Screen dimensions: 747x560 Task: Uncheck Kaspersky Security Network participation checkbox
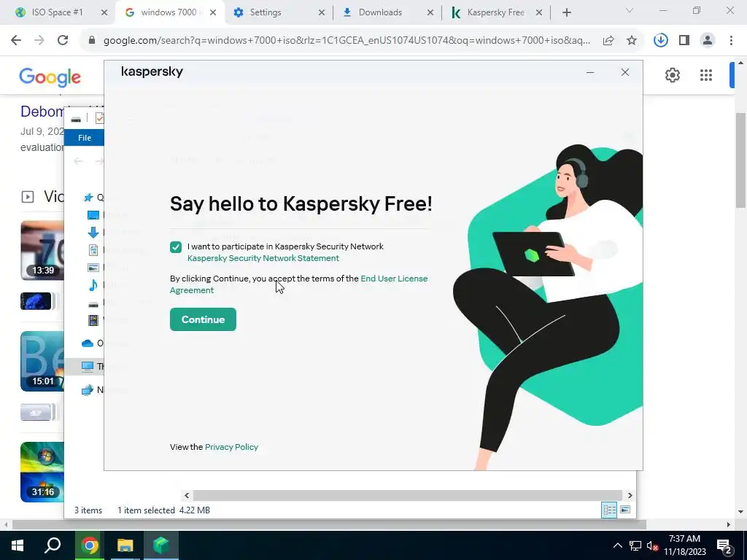coord(176,246)
